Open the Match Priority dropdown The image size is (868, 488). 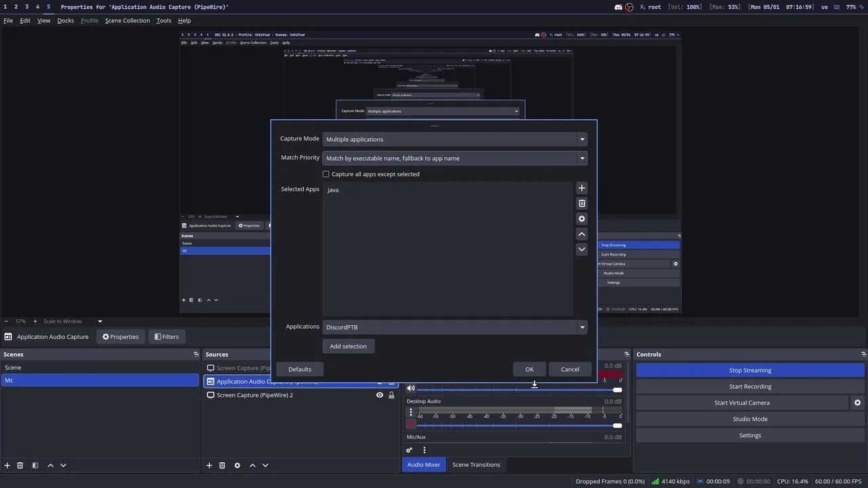click(x=454, y=158)
